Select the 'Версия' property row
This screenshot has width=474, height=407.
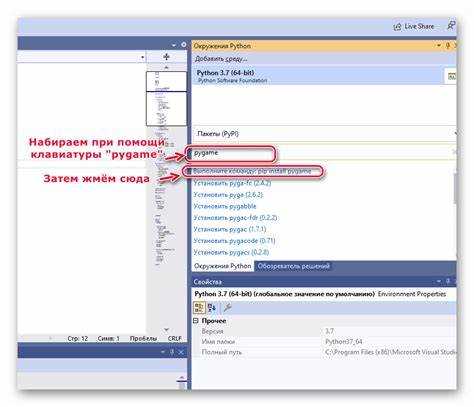324,331
